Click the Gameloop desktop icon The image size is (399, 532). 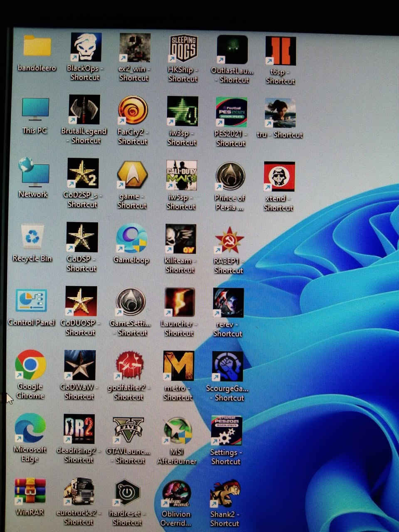131,239
